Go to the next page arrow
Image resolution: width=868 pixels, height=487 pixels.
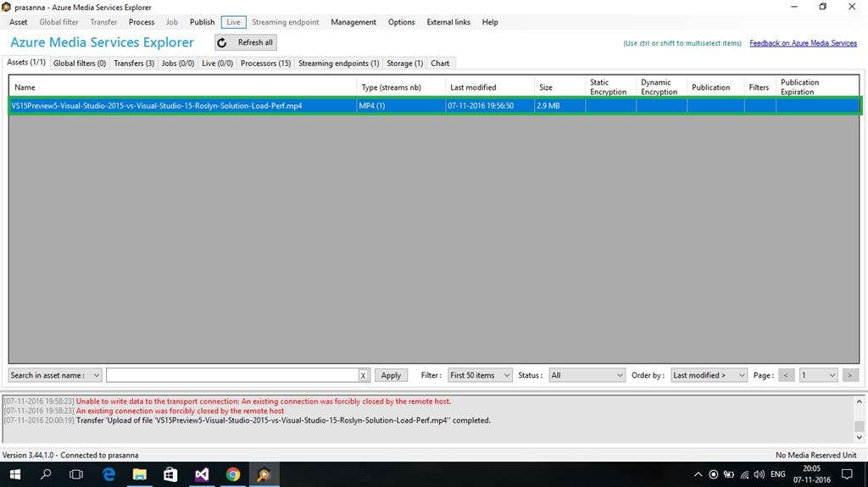point(849,375)
